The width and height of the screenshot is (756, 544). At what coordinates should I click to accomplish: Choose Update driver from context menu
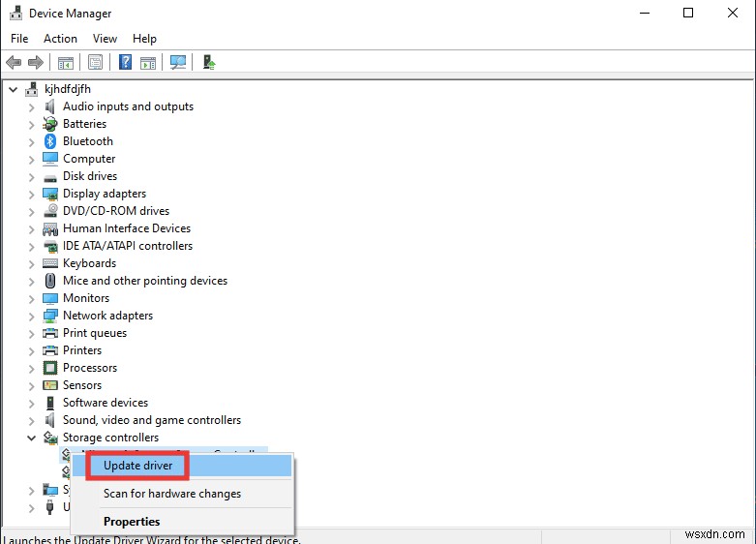(x=181, y=466)
